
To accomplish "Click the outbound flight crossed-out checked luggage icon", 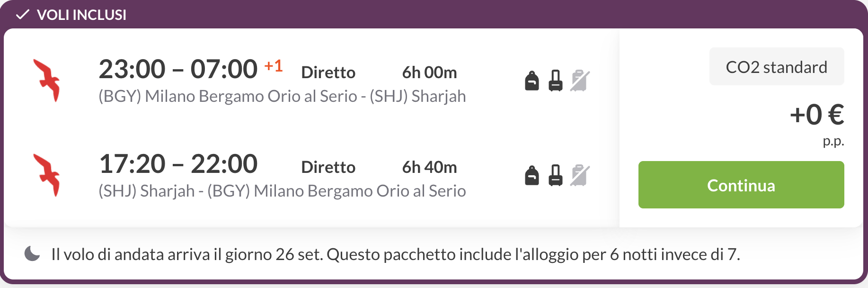I will coord(580,81).
